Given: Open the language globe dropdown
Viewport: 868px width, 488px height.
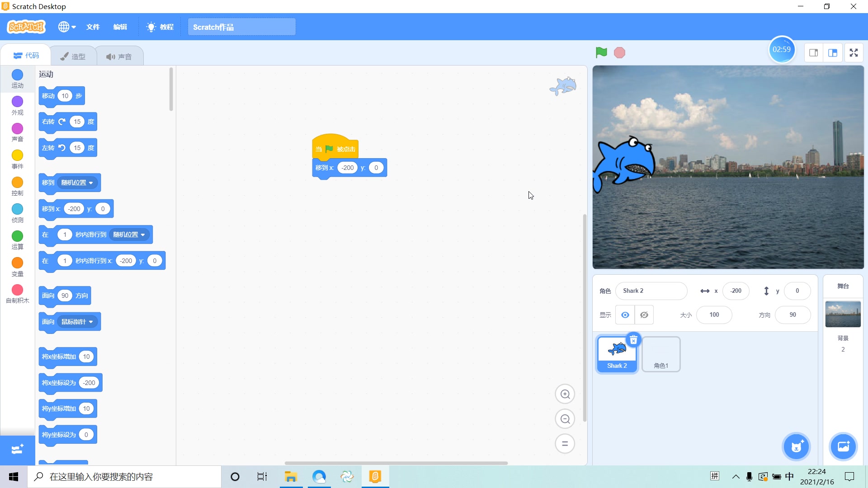Looking at the screenshot, I should coord(66,27).
